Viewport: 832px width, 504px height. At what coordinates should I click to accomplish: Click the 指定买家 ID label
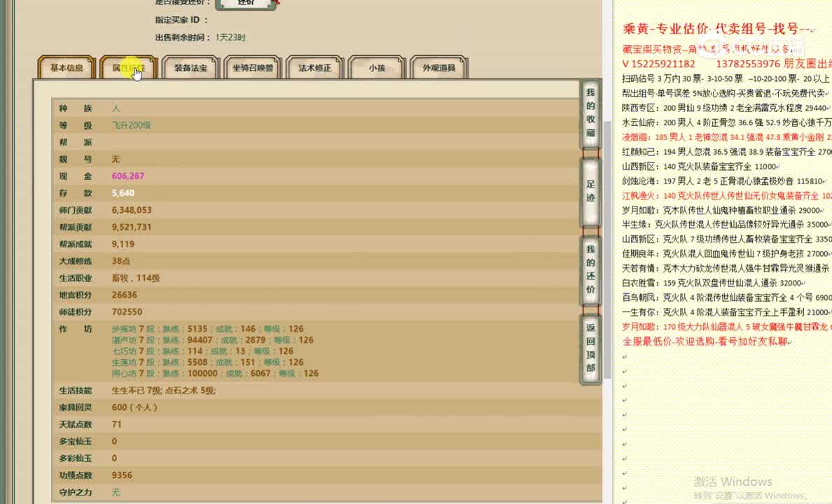pos(181,20)
